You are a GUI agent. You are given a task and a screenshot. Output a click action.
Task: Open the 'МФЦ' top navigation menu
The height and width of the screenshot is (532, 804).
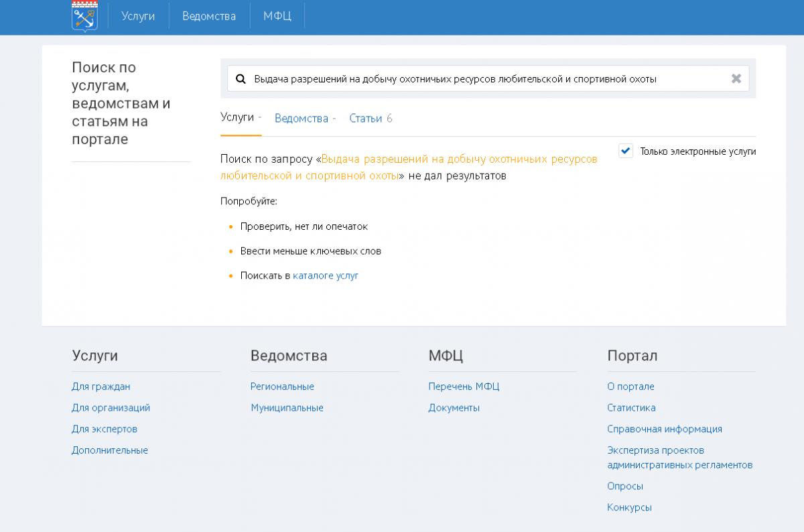pyautogui.click(x=277, y=16)
